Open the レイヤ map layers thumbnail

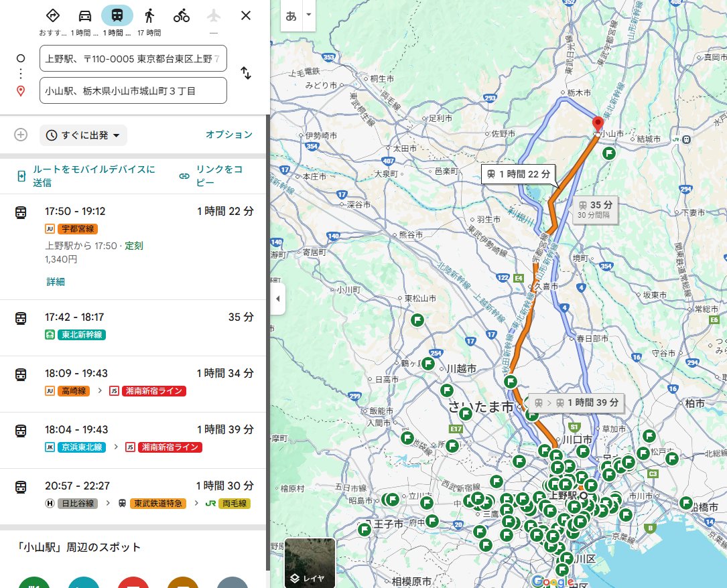point(310,563)
